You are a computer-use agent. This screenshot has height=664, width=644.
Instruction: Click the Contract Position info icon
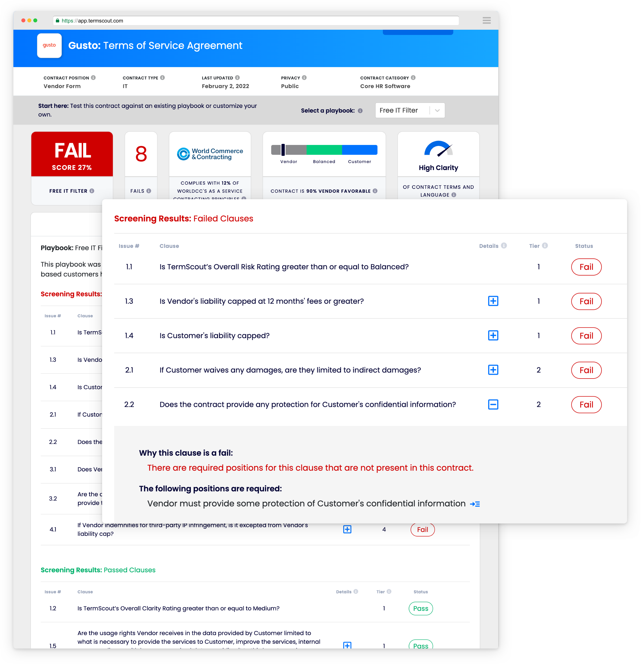(x=93, y=78)
